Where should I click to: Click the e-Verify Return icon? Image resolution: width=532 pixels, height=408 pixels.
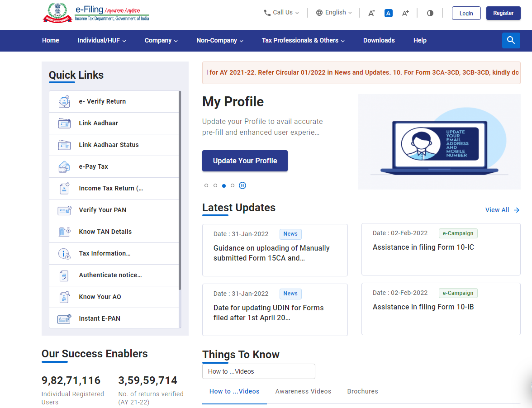tap(64, 101)
